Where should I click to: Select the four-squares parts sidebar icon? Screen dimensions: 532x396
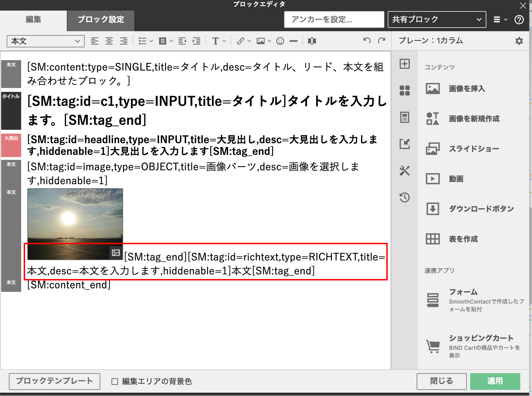(x=405, y=91)
